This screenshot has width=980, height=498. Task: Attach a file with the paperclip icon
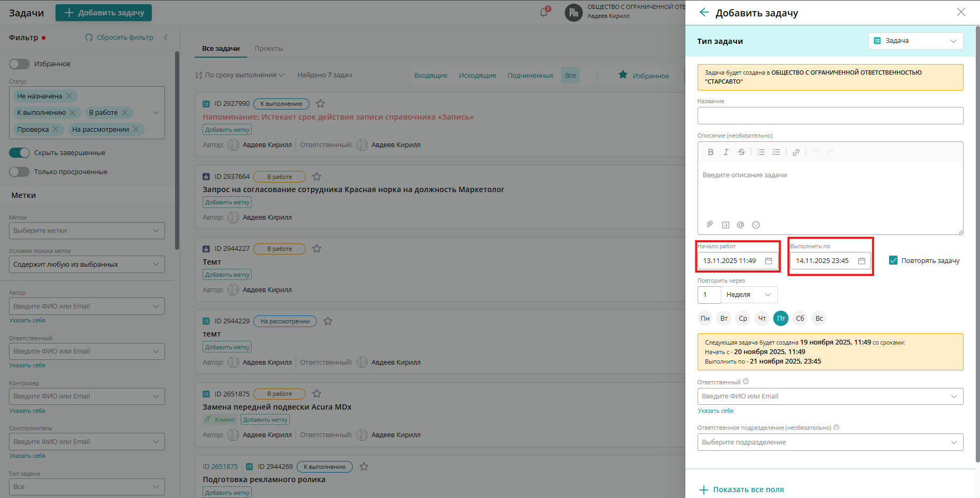point(710,224)
